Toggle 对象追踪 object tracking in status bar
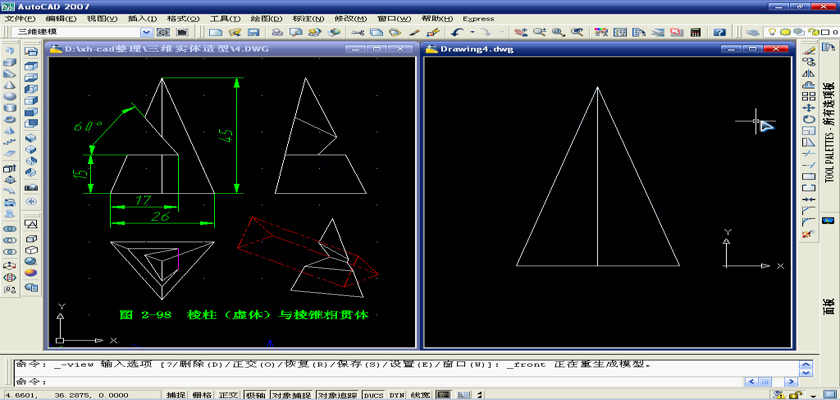 (338, 395)
